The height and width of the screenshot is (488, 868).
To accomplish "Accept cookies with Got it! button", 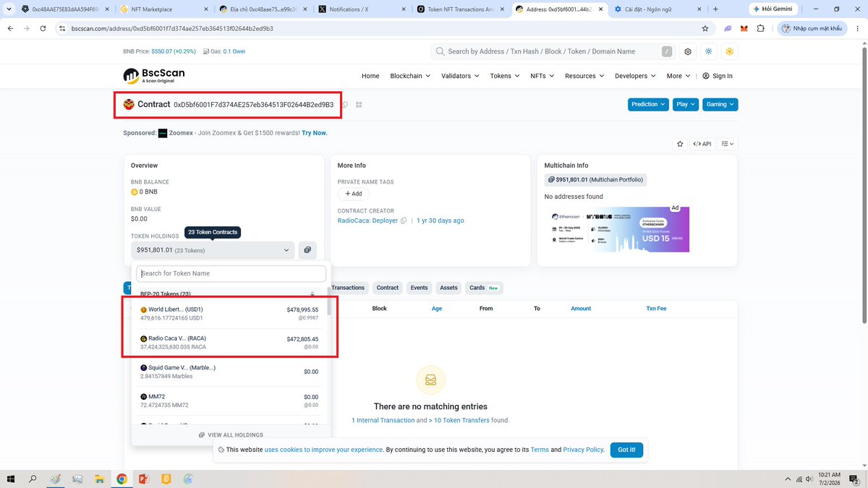I will point(626,450).
